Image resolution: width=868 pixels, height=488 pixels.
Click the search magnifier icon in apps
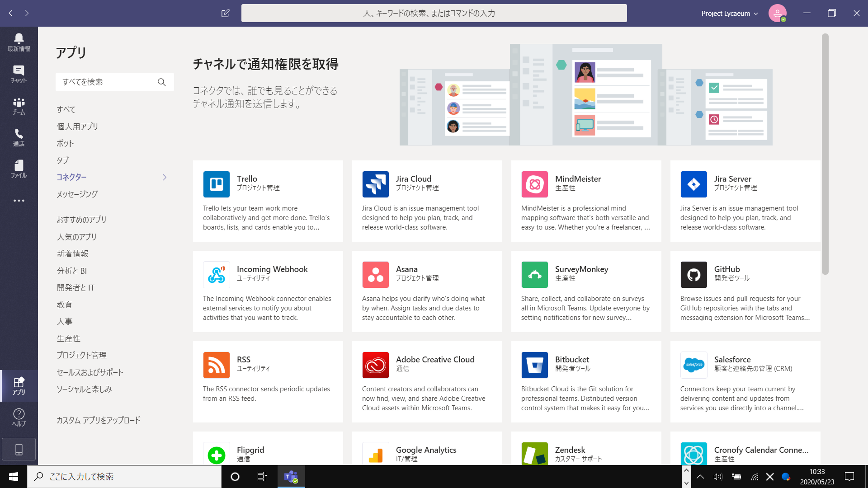click(161, 82)
